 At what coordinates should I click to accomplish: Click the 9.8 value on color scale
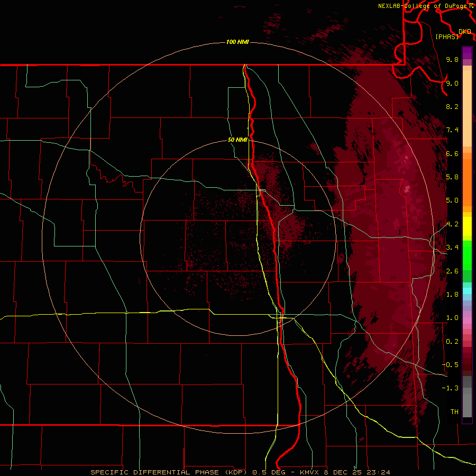pos(452,59)
